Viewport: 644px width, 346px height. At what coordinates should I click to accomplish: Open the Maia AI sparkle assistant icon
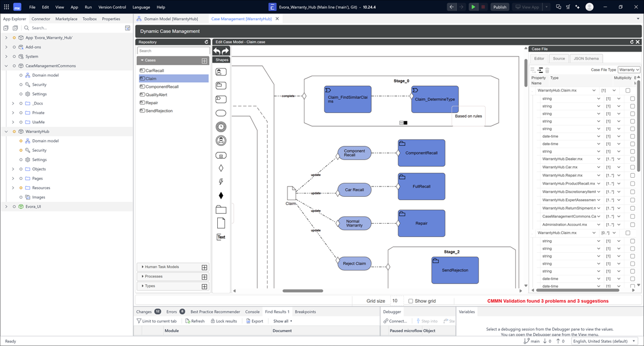coord(577,7)
